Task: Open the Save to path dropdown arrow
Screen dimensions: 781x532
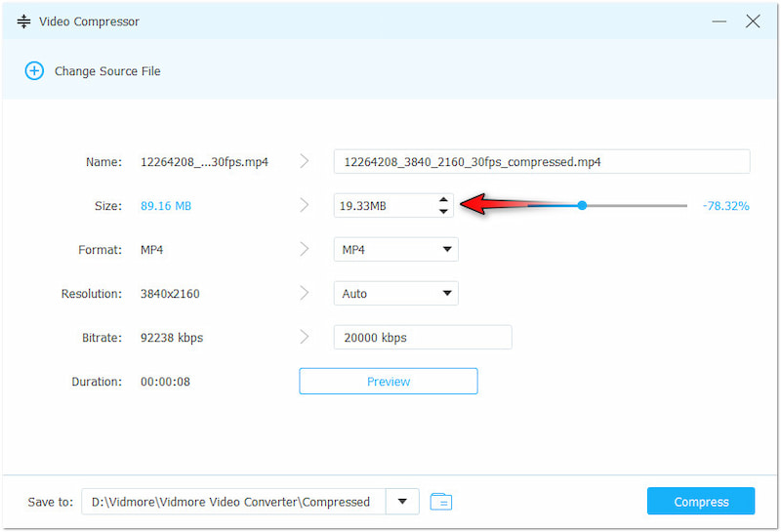Action: 402,502
